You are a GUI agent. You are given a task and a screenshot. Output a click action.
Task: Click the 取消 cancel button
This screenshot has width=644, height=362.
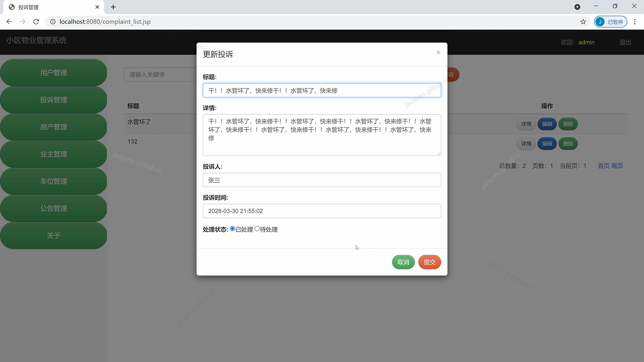pyautogui.click(x=403, y=262)
